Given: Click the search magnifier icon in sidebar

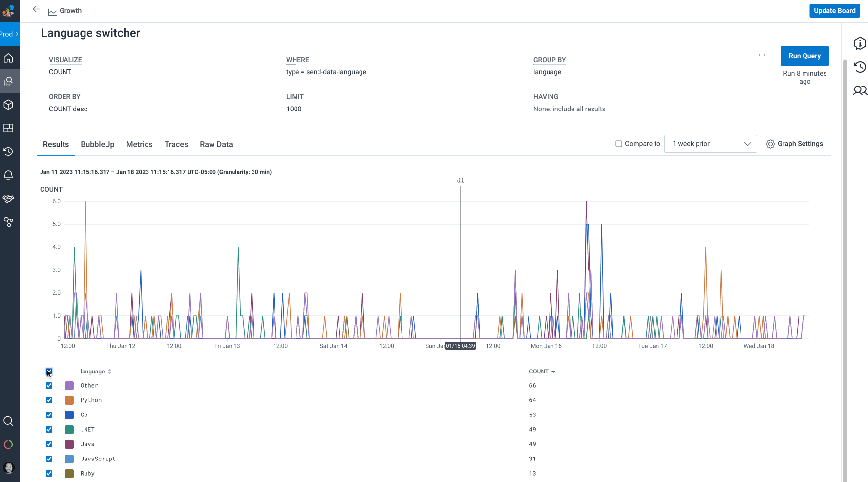Looking at the screenshot, I should [x=8, y=421].
